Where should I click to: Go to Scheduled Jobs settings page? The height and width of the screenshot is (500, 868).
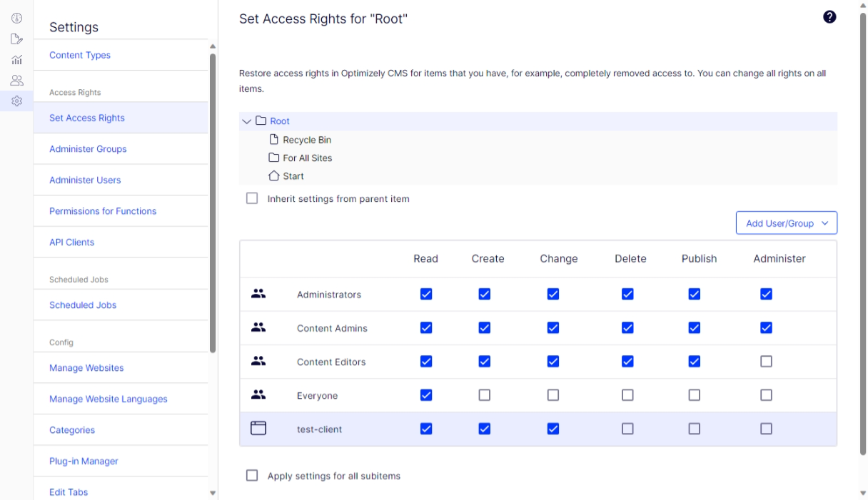83,305
